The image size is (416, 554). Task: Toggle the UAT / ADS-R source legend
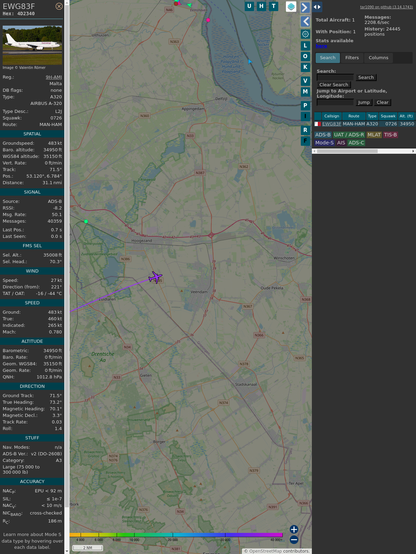(348, 135)
